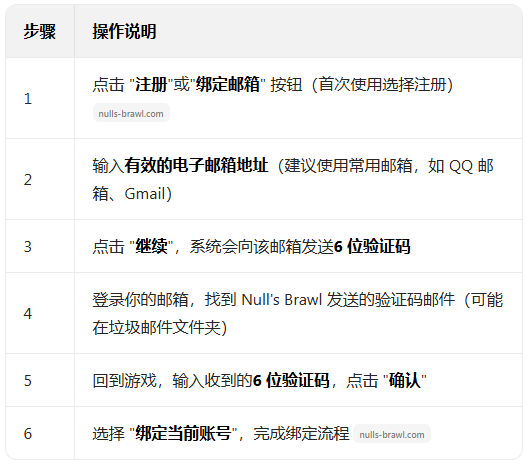Click the text 登录你的邮箱 in step 4
This screenshot has width=531, height=465.
pos(141,300)
